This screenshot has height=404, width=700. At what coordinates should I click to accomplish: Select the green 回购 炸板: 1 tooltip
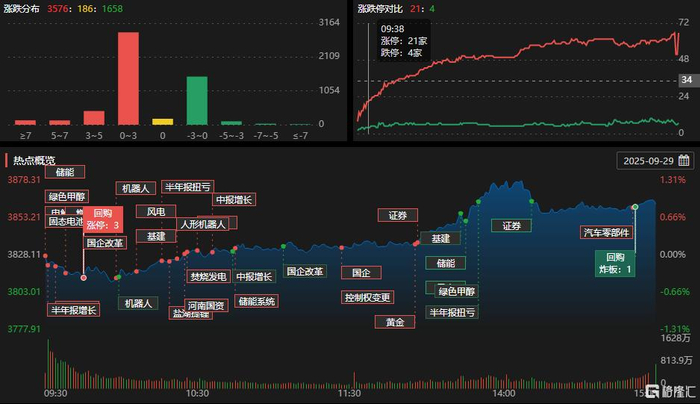click(615, 263)
